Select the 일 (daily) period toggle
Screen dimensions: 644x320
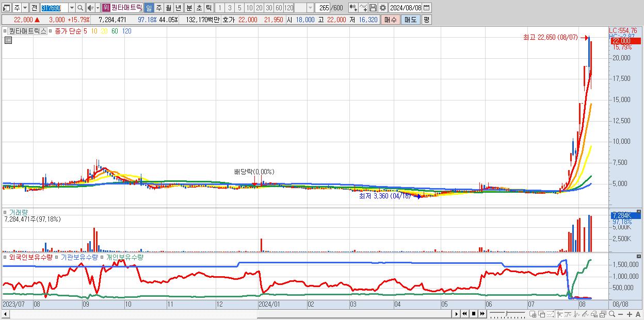[x=149, y=8]
